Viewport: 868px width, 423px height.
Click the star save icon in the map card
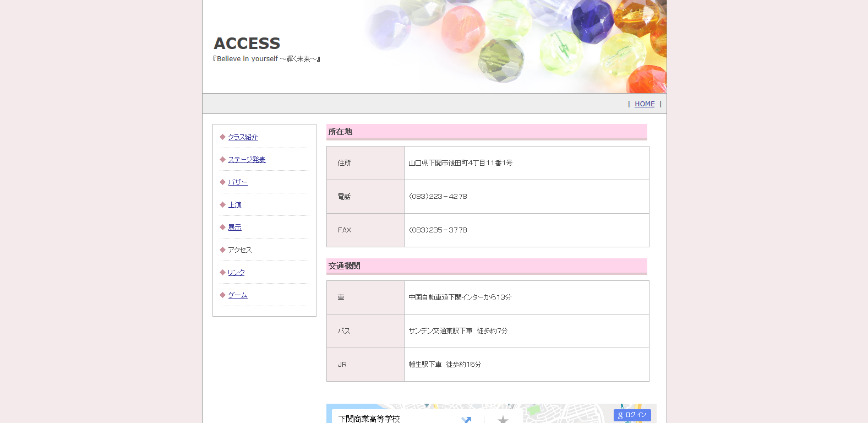[503, 420]
